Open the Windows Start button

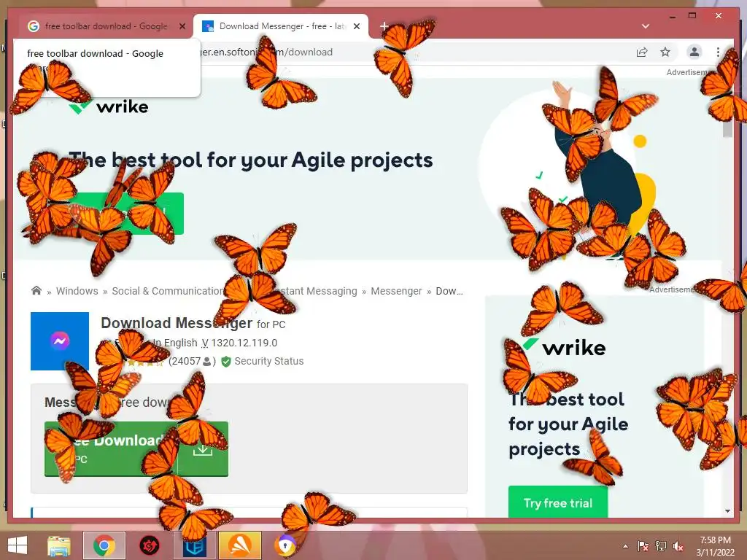(x=18, y=545)
